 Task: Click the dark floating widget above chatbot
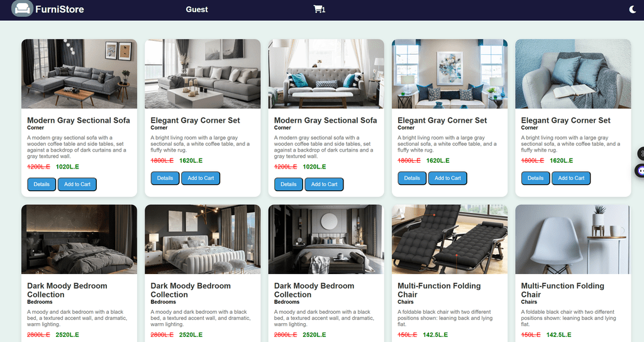pyautogui.click(x=641, y=153)
